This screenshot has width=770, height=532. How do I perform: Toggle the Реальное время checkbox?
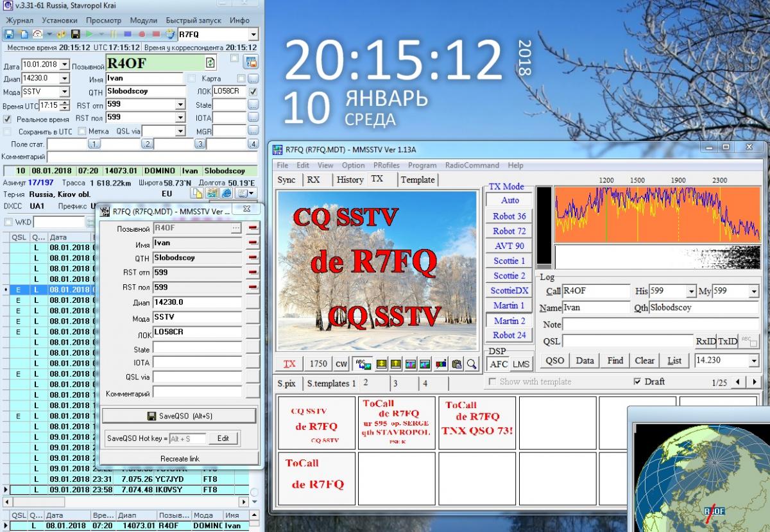pos(8,119)
